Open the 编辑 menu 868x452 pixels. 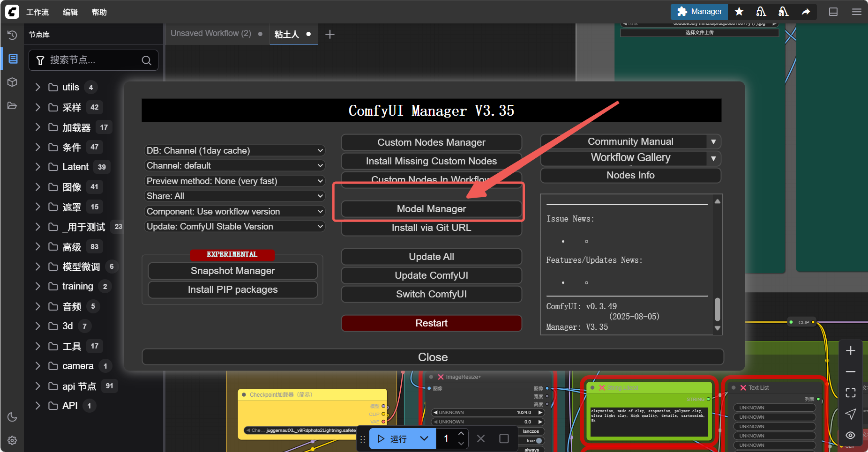[70, 12]
